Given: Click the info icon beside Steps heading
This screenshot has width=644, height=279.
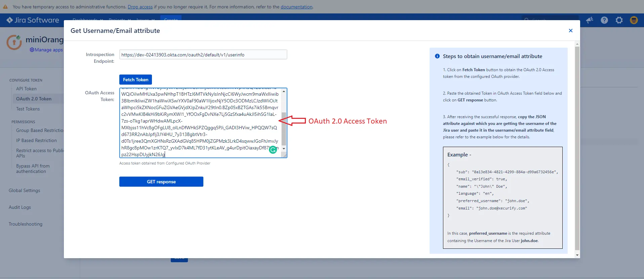Looking at the screenshot, I should pos(437,56).
